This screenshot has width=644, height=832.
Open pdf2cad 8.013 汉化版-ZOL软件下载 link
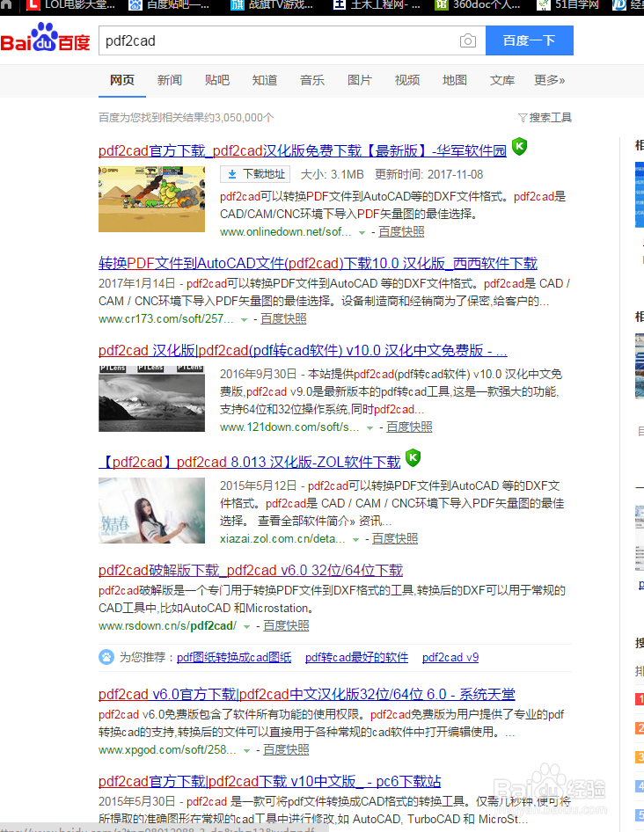click(x=250, y=462)
